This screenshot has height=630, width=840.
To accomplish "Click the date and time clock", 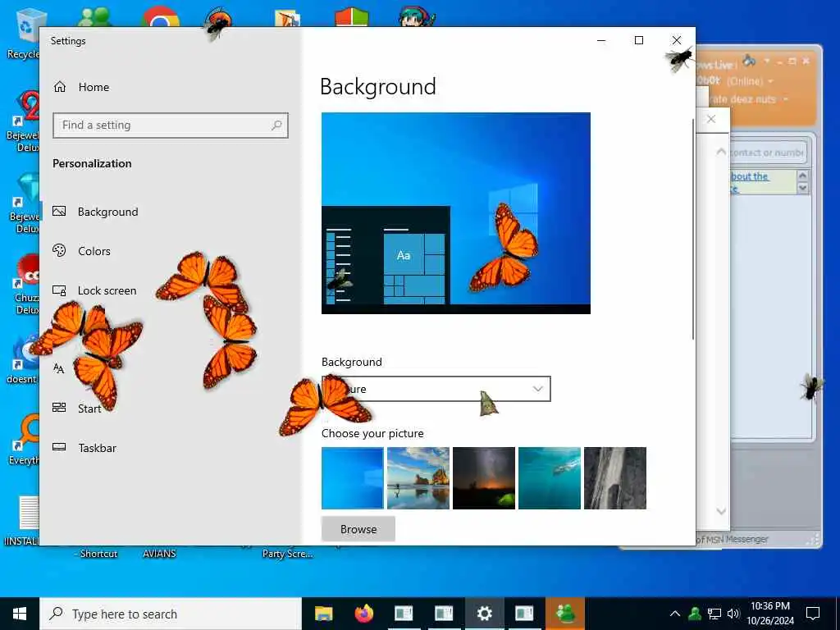I will click(x=770, y=614).
